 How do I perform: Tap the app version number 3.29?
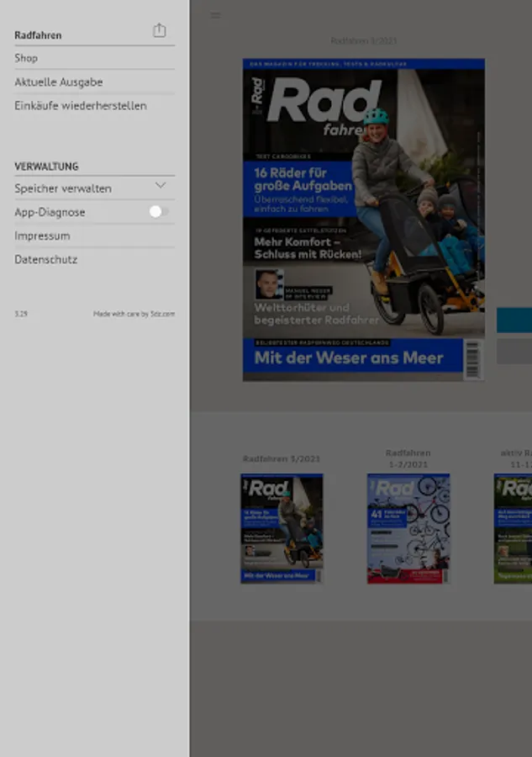pos(21,314)
